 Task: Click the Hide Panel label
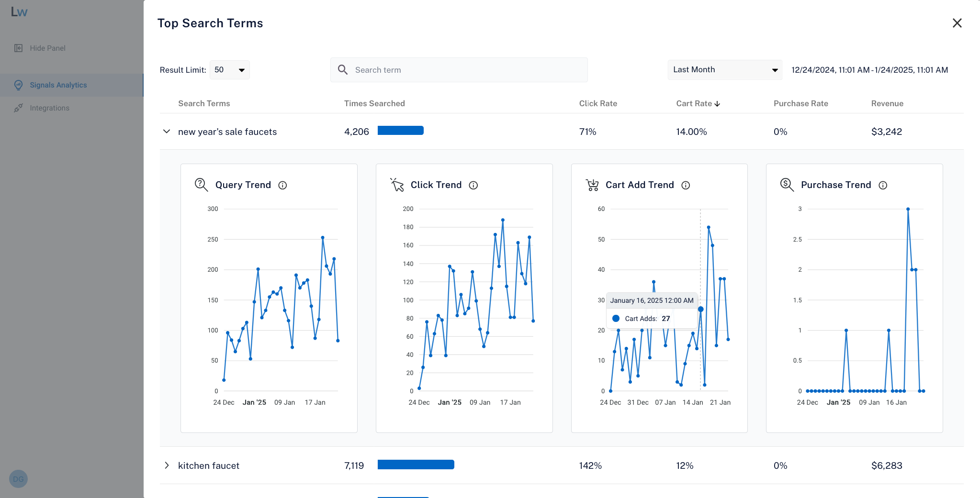(x=47, y=48)
